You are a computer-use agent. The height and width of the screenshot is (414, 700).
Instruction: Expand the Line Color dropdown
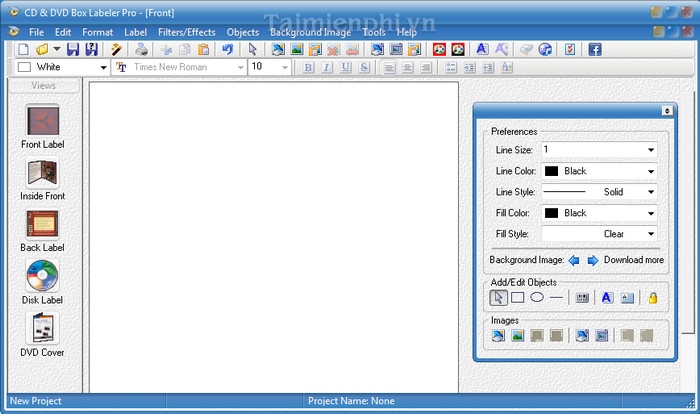coord(651,171)
